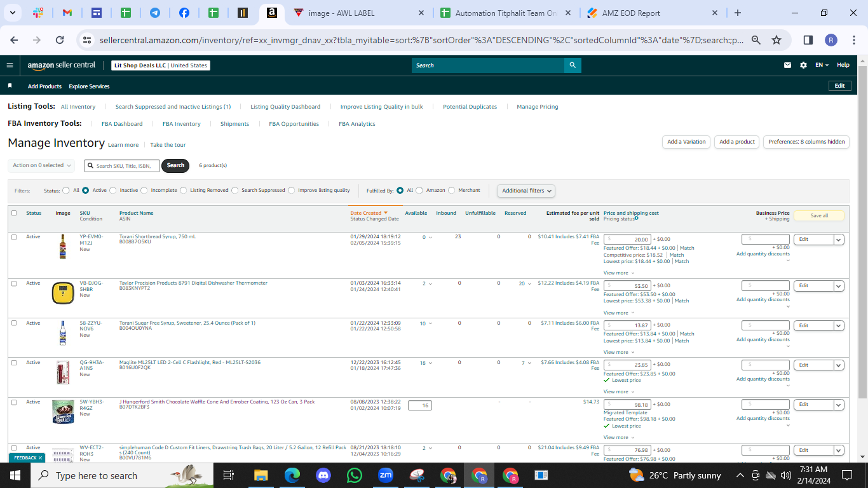Click the zoom magnifier in address bar

point(756,40)
